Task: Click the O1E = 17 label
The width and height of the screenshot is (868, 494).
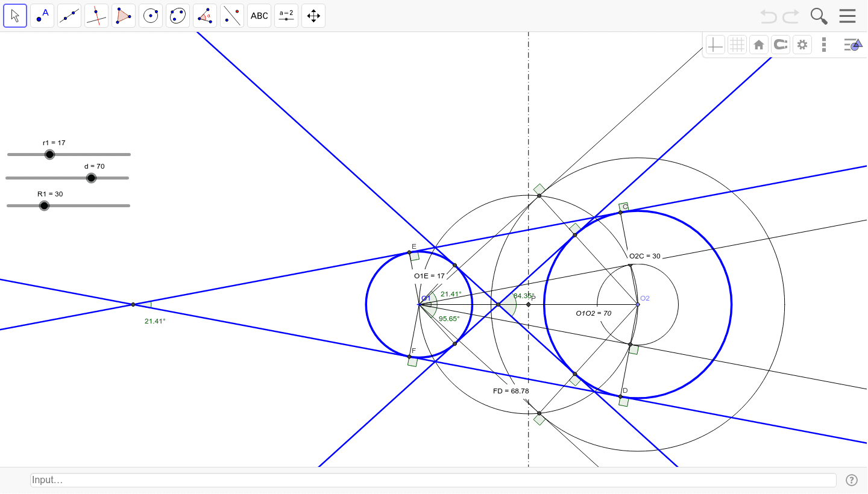Action: tap(429, 276)
